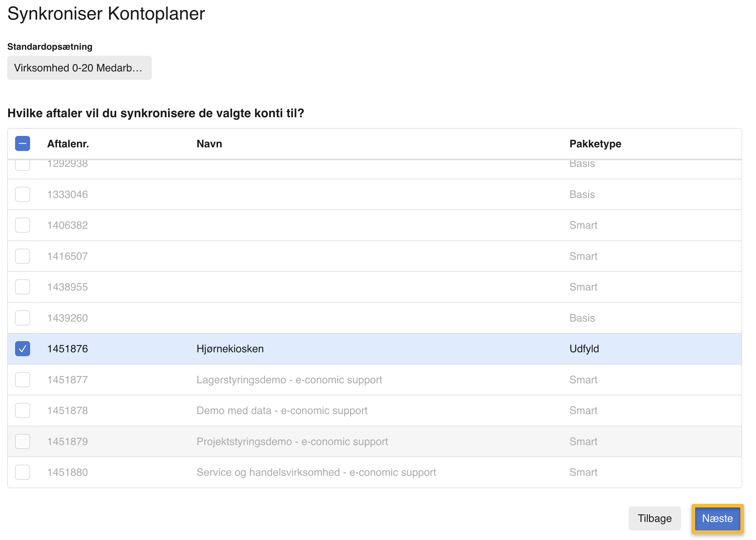The width and height of the screenshot is (756, 540).
Task: Click the Projektstyringsdemo - e-conomic support row
Action: (x=292, y=441)
